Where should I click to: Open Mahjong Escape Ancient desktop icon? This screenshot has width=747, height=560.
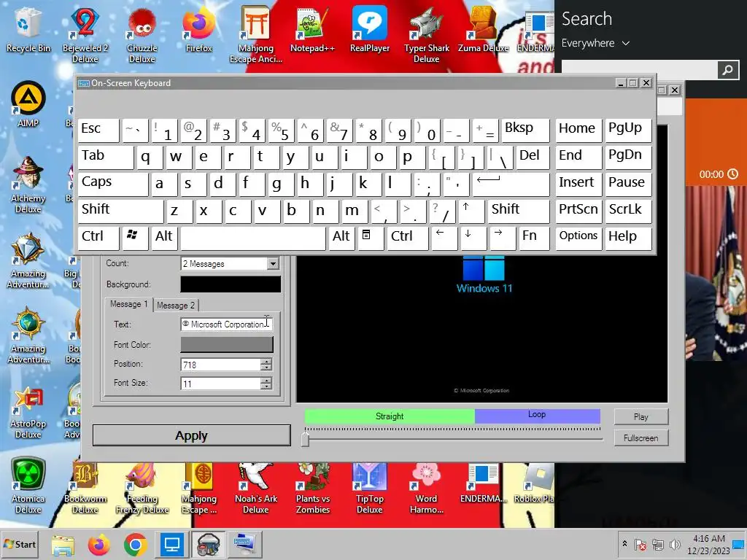pyautogui.click(x=256, y=34)
